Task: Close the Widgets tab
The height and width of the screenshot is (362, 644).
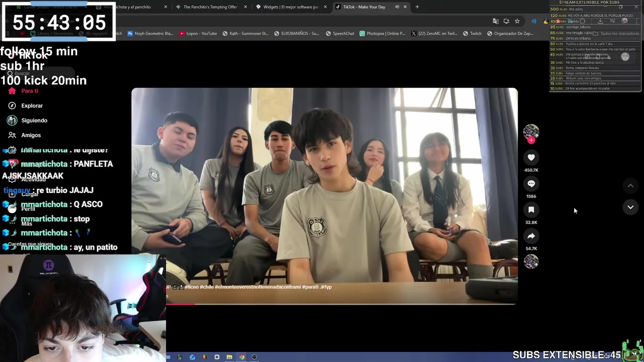Action: 325,7
